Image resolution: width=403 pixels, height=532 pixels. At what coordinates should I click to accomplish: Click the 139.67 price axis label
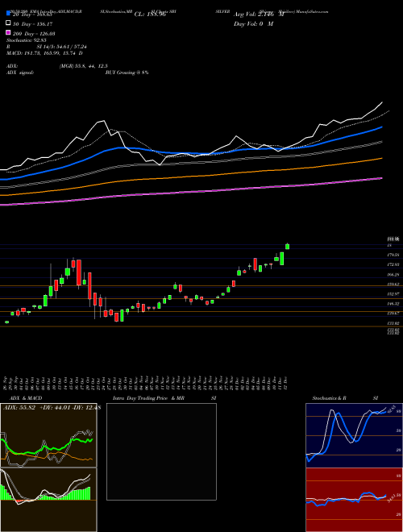tap(393, 314)
